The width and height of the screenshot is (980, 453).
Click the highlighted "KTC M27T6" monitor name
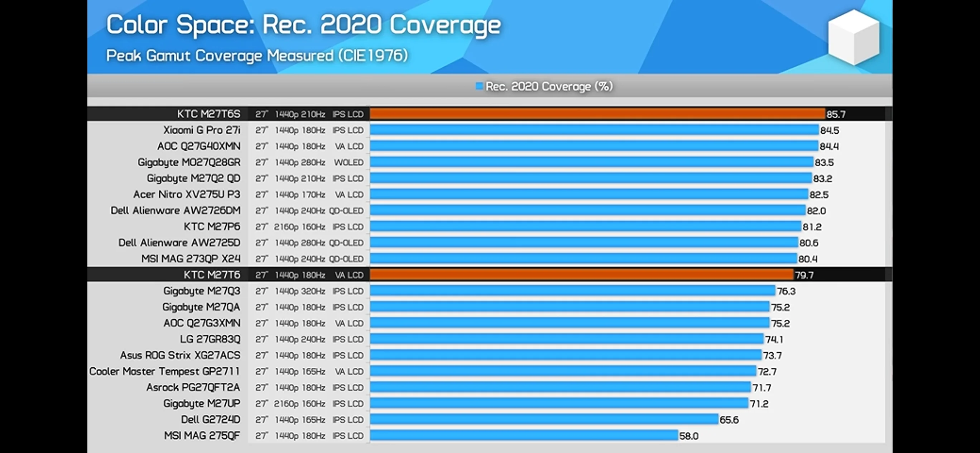(x=212, y=275)
